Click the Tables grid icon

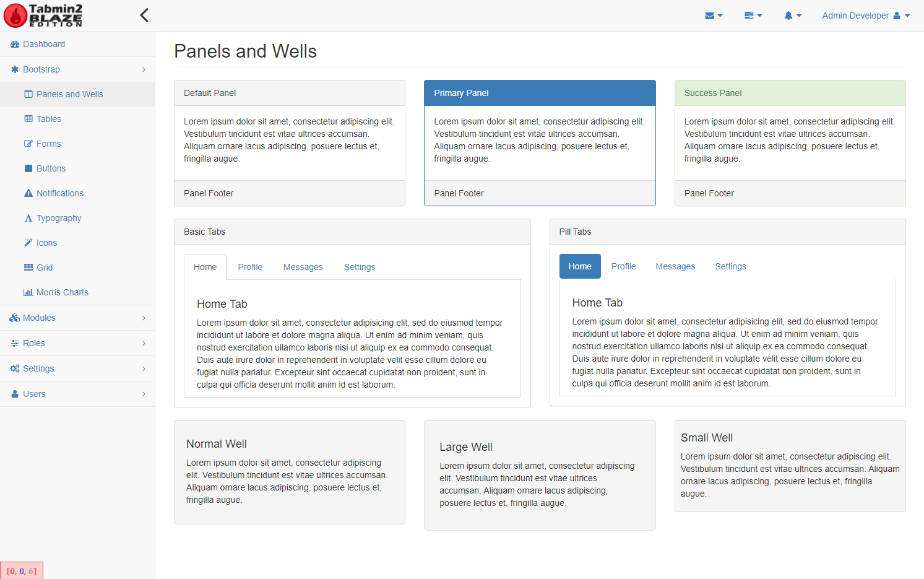click(28, 119)
